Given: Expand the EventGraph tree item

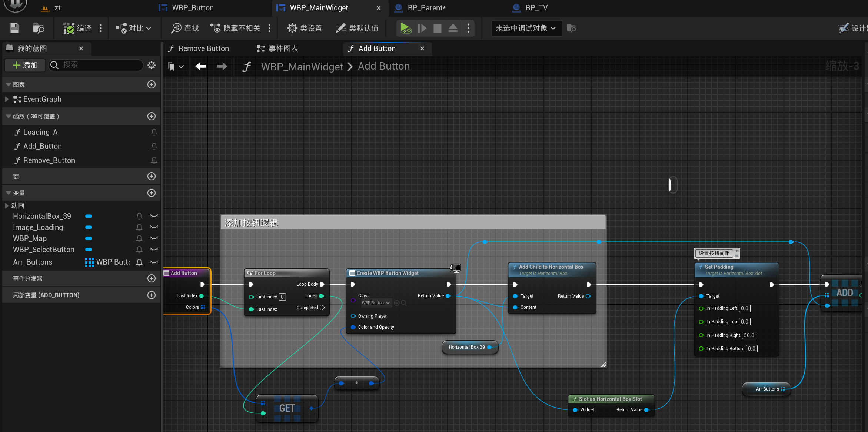Looking at the screenshot, I should 6,99.
